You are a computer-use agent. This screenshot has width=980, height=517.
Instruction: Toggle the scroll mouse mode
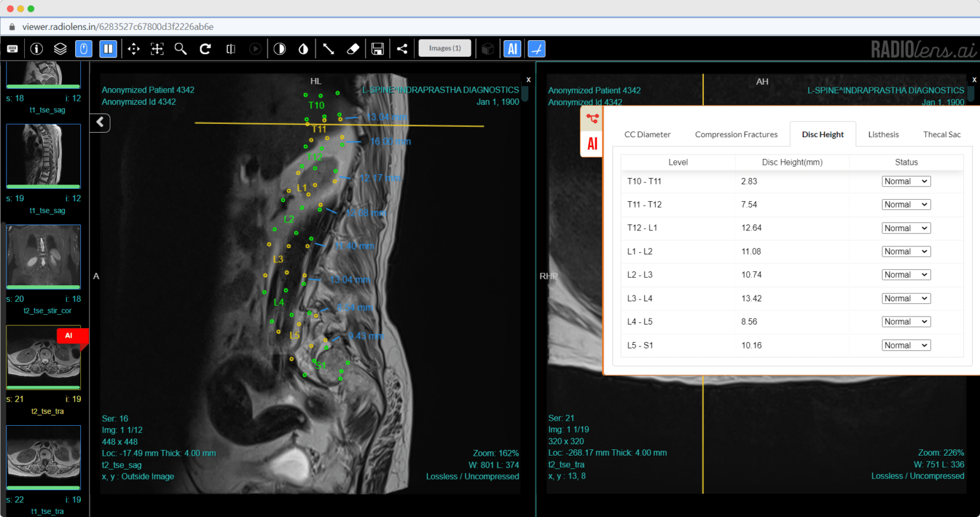point(84,49)
